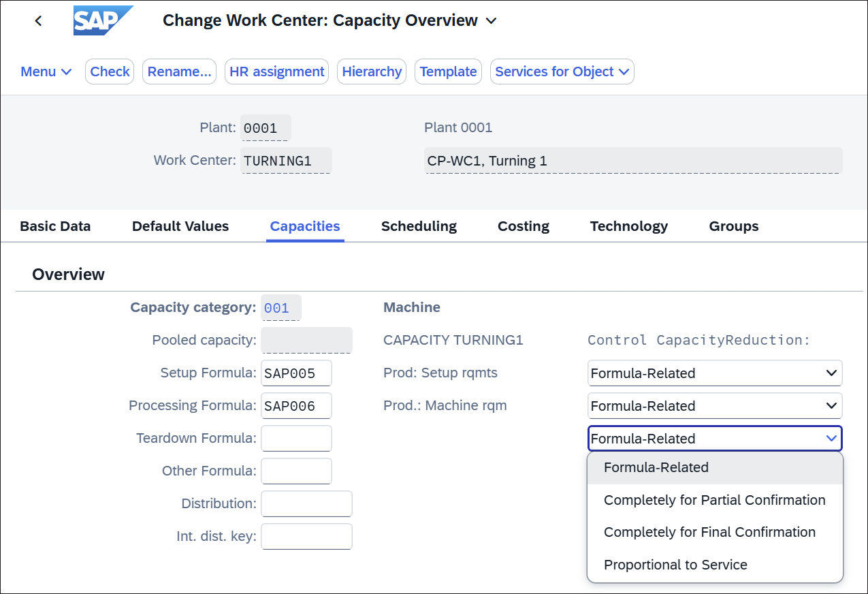
Task: Click capacity category value 001
Action: [281, 308]
